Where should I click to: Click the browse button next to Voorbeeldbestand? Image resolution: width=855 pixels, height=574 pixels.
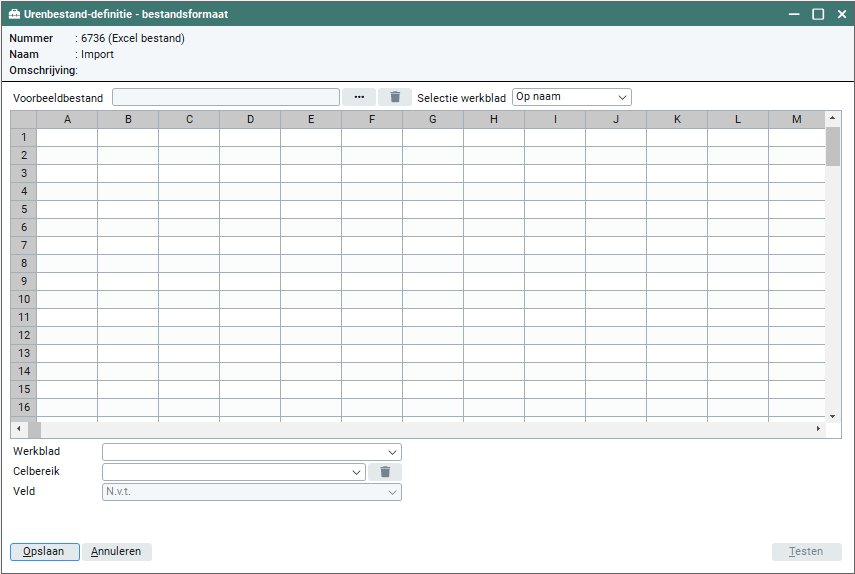coord(358,97)
